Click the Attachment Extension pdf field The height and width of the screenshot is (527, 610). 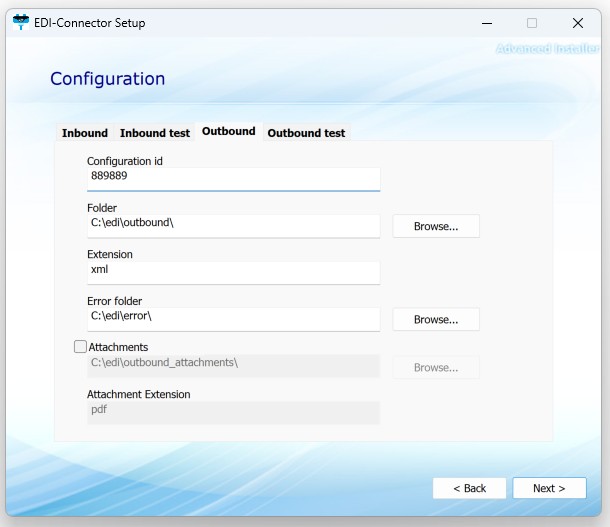point(233,410)
